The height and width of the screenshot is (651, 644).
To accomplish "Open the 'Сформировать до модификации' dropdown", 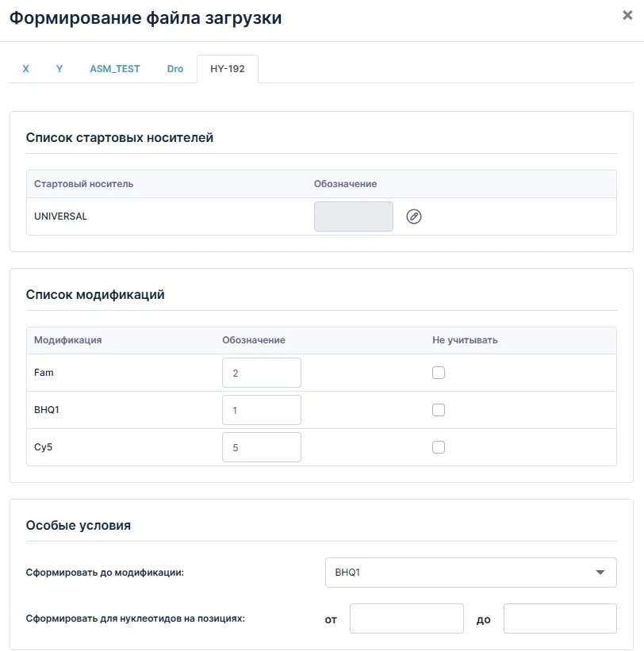I will pos(471,572).
